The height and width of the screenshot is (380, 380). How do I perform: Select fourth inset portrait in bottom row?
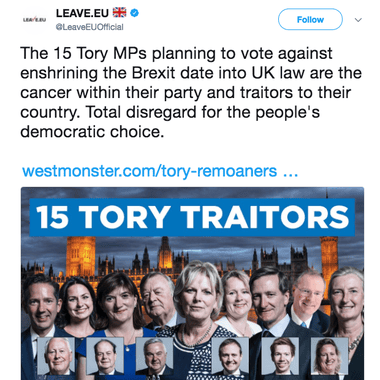230,356
